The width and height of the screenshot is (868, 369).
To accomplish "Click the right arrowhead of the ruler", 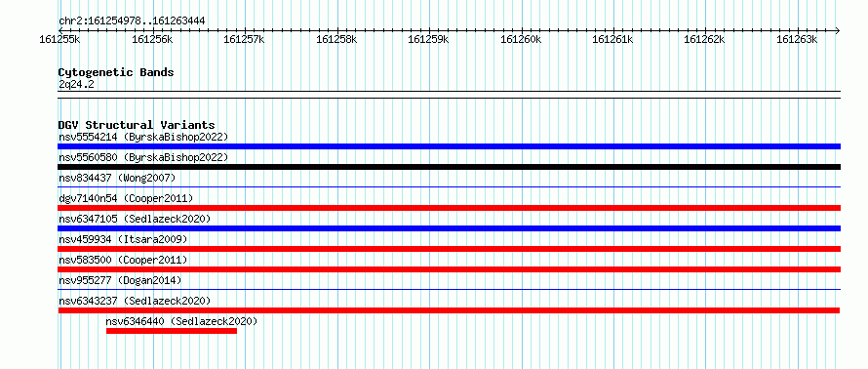I will click(838, 30).
